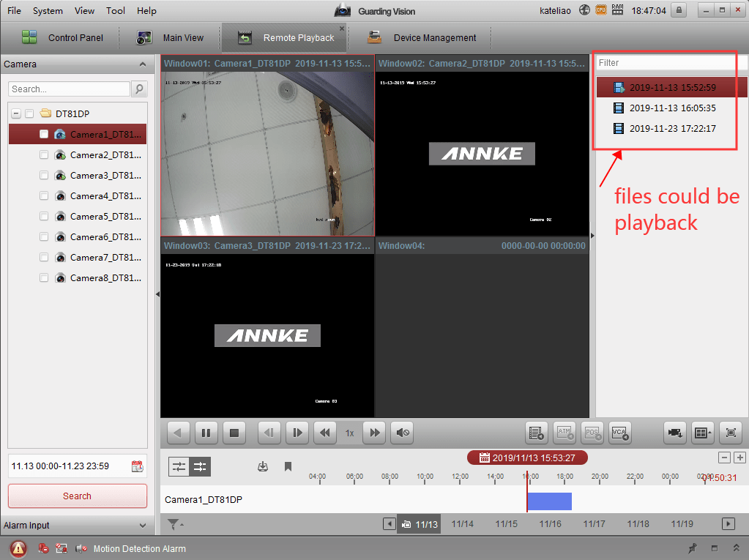
Task: Collapse the DT81DP device tree
Action: coord(16,113)
